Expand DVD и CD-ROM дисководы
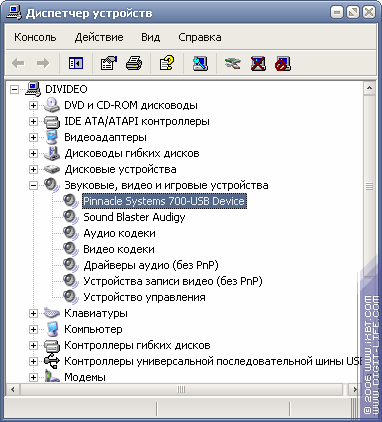This screenshot has width=382, height=422. (x=33, y=105)
